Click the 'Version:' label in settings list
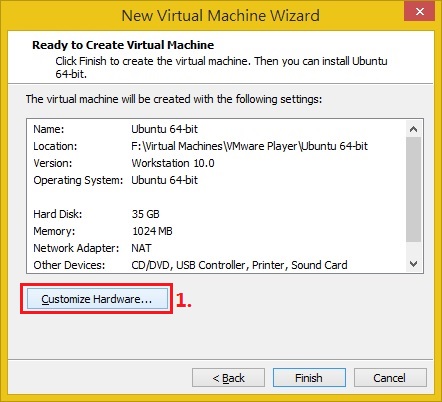The image size is (442, 402). pos(53,163)
